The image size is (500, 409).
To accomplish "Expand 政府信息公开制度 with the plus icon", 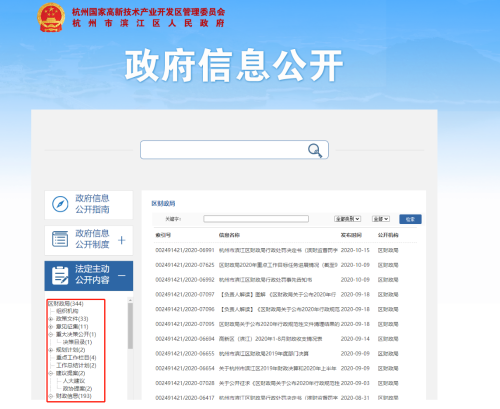I will tap(122, 240).
